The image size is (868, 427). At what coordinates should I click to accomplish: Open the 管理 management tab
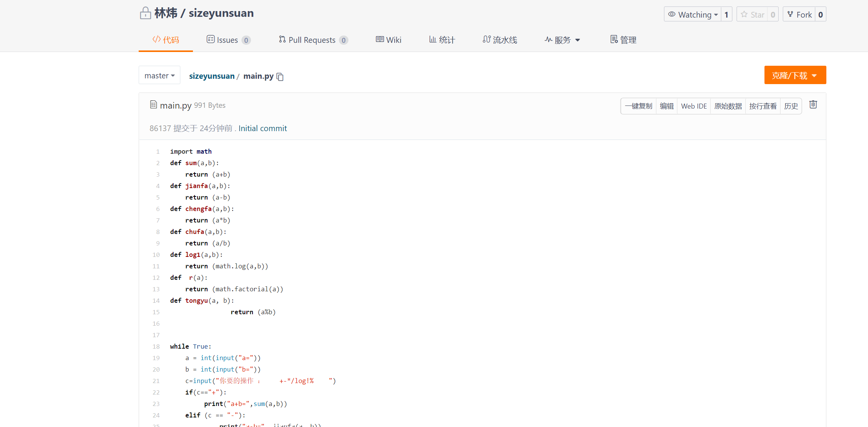623,40
